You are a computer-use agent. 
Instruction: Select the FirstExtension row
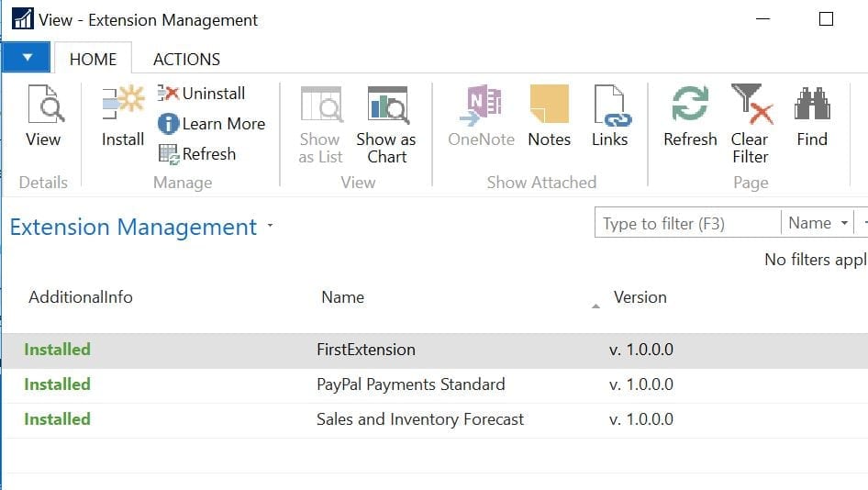pyautogui.click(x=435, y=350)
